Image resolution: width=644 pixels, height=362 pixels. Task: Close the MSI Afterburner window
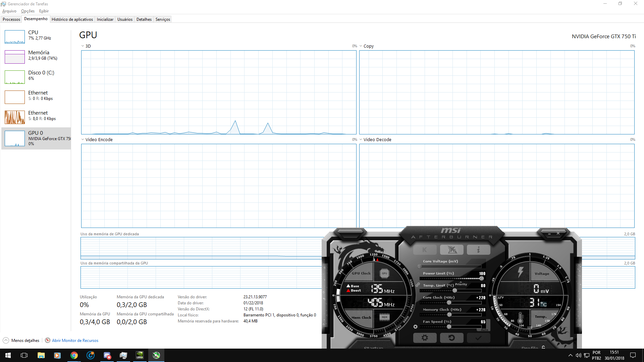pos(558,233)
